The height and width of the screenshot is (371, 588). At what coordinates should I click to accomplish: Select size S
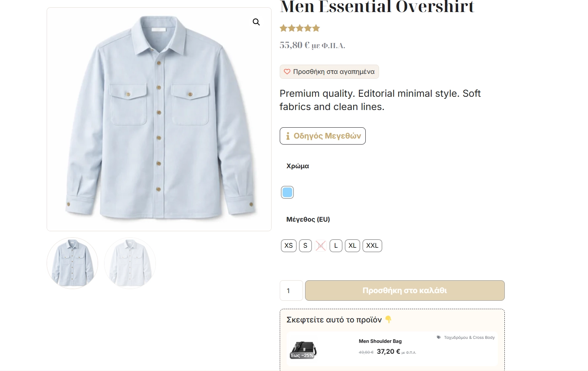pyautogui.click(x=305, y=246)
